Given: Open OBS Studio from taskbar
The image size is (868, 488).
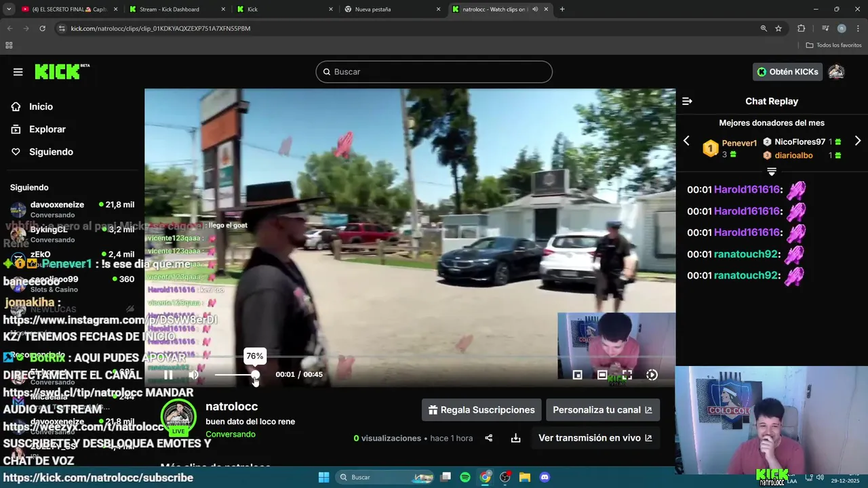Looking at the screenshot, I should pos(505,477).
